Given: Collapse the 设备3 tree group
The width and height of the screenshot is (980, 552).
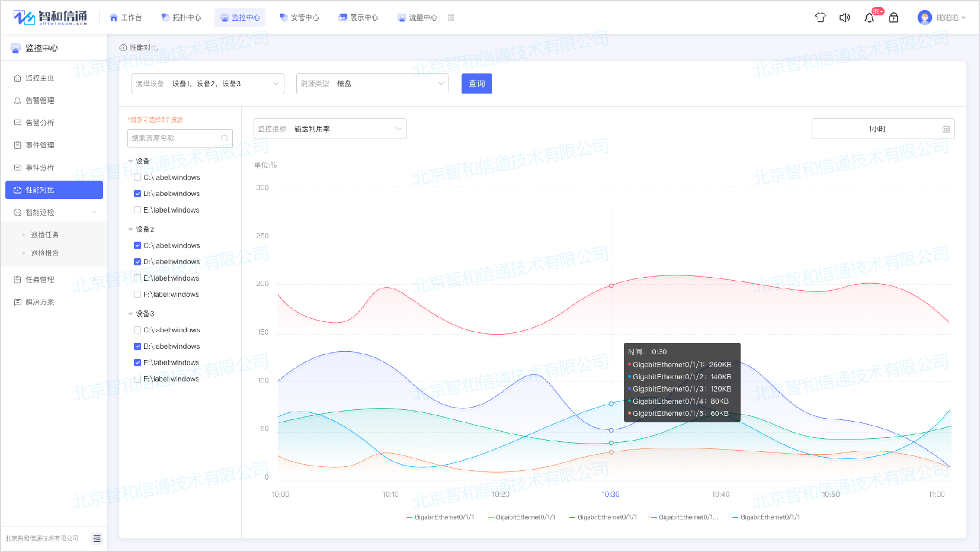Looking at the screenshot, I should 131,314.
